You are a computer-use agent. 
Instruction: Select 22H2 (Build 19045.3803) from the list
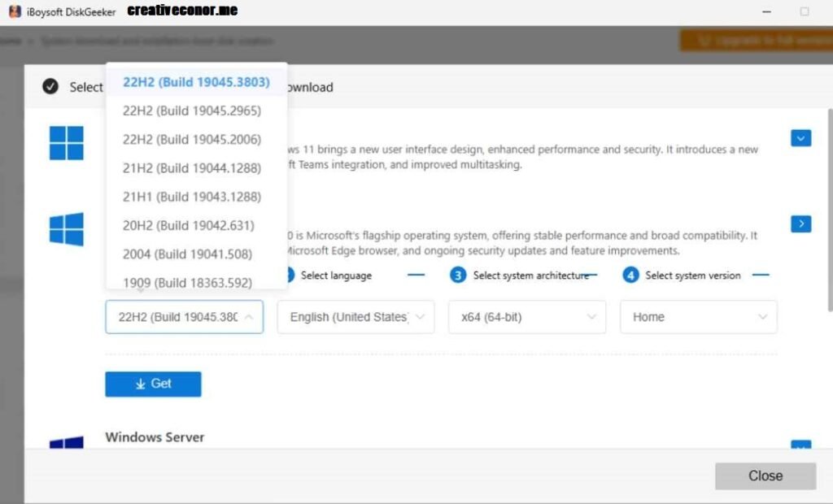coord(196,82)
